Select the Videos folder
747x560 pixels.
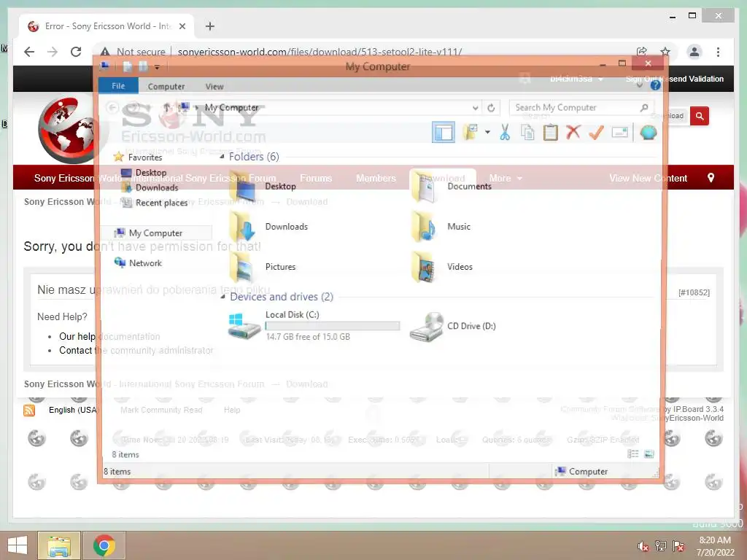coord(441,267)
